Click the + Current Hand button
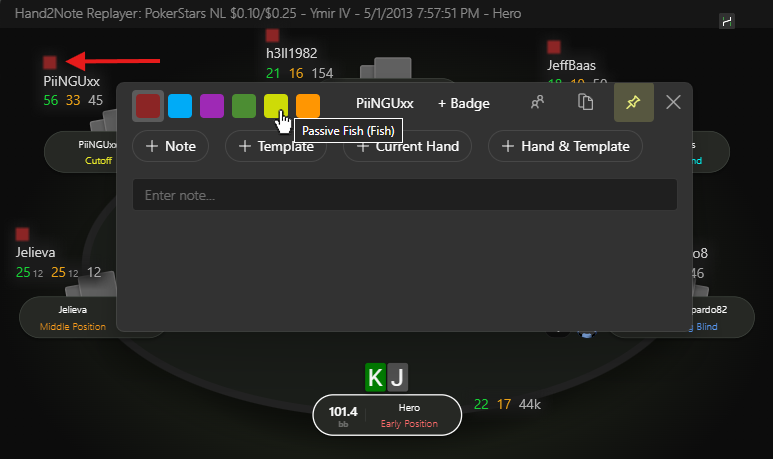The height and width of the screenshot is (459, 773). pyautogui.click(x=407, y=146)
